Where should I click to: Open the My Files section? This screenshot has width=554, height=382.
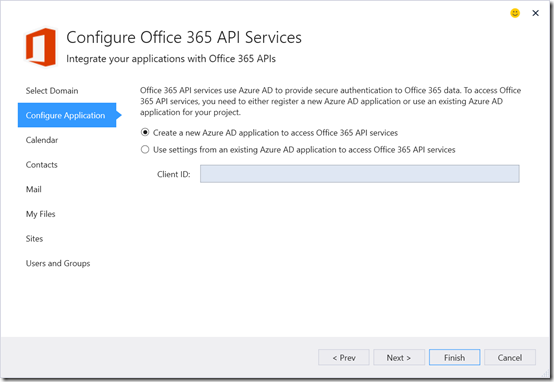click(x=40, y=214)
